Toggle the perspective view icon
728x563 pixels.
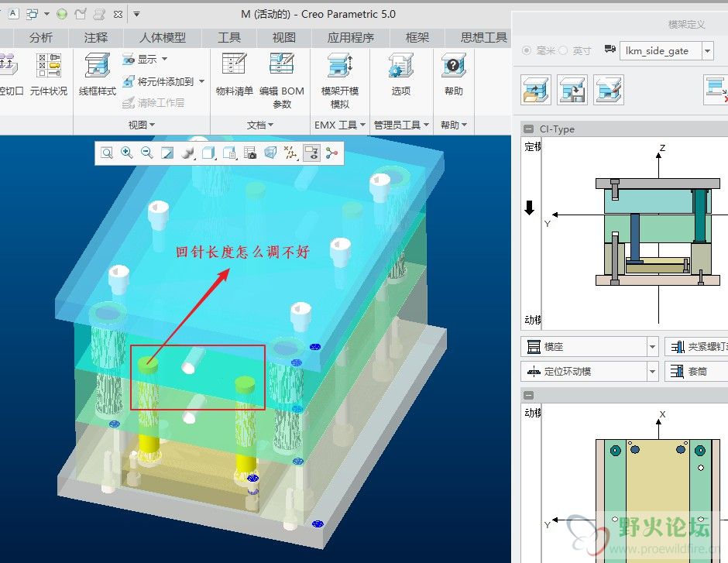271,153
